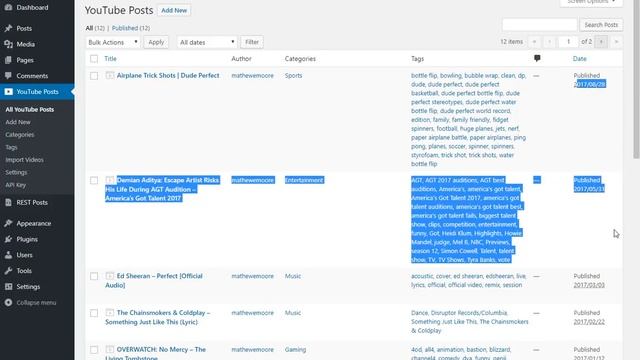Click video format icon beside The Chainsmokers post
This screenshot has height=360, width=640.
(x=109, y=312)
